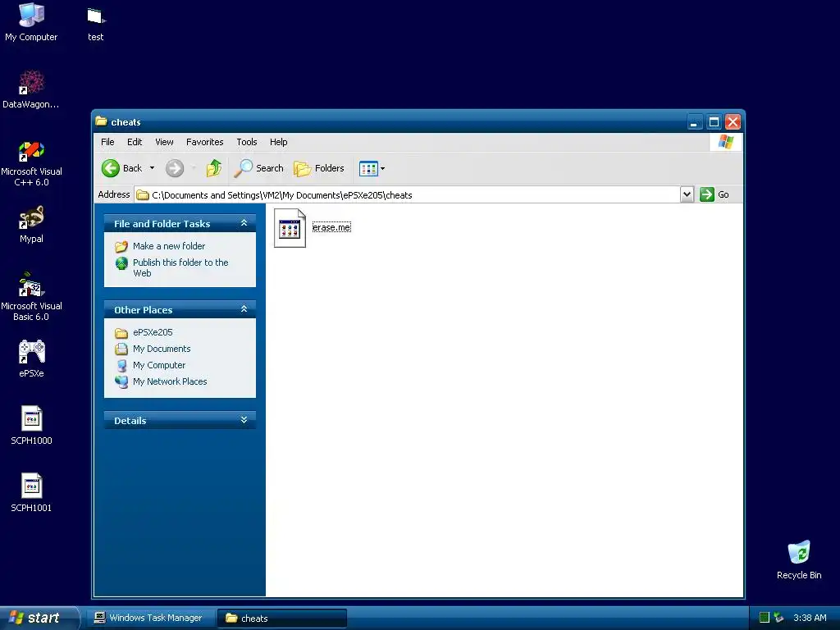Viewport: 840px width, 630px height.
Task: Maximize the cheats window
Action: (714, 122)
